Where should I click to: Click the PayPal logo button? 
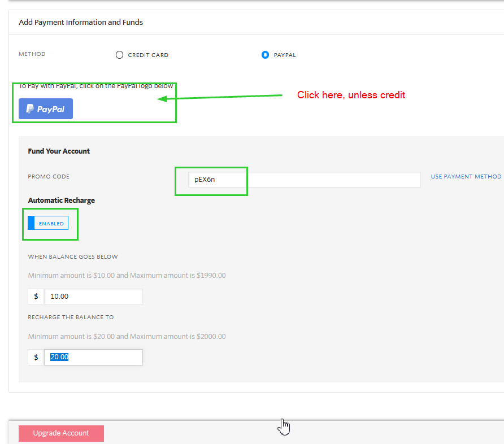click(x=46, y=109)
